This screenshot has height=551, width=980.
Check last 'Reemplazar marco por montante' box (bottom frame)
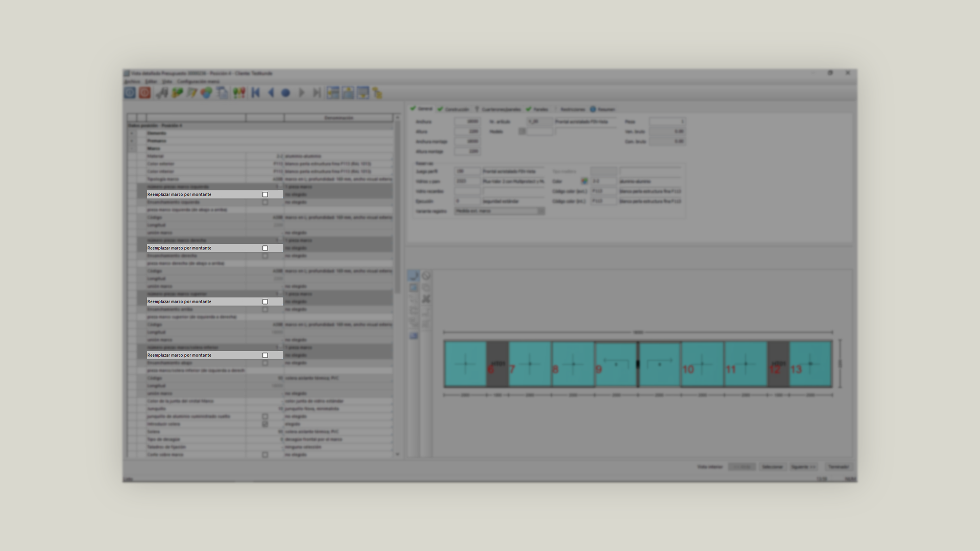(265, 355)
